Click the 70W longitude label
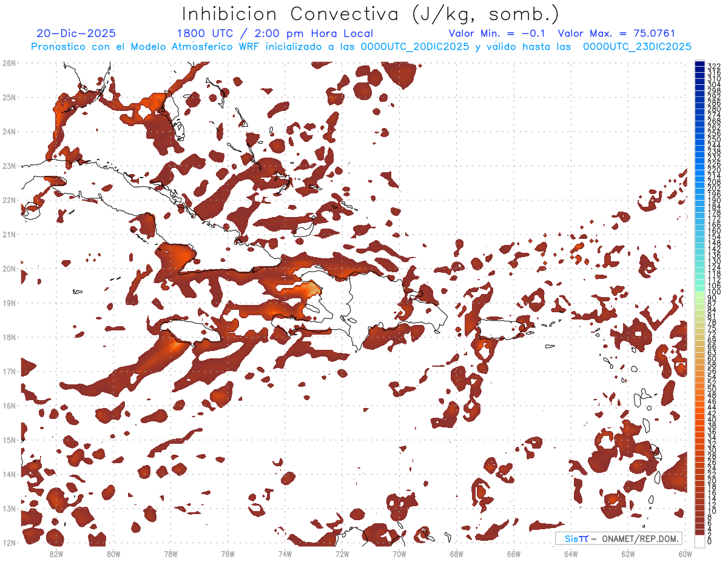The width and height of the screenshot is (728, 562). (x=399, y=554)
